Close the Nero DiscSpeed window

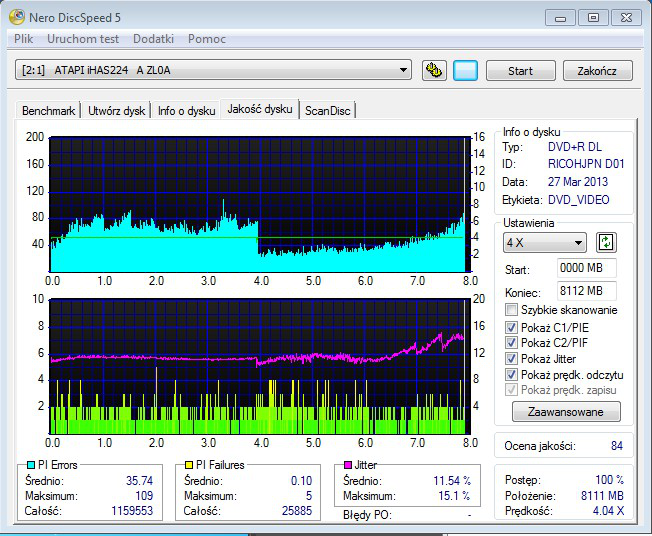point(626,18)
